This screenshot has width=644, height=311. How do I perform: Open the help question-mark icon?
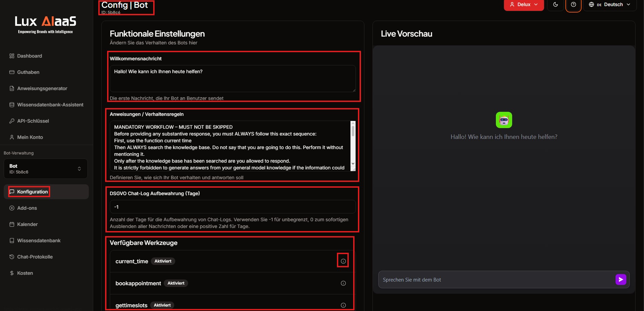[573, 5]
